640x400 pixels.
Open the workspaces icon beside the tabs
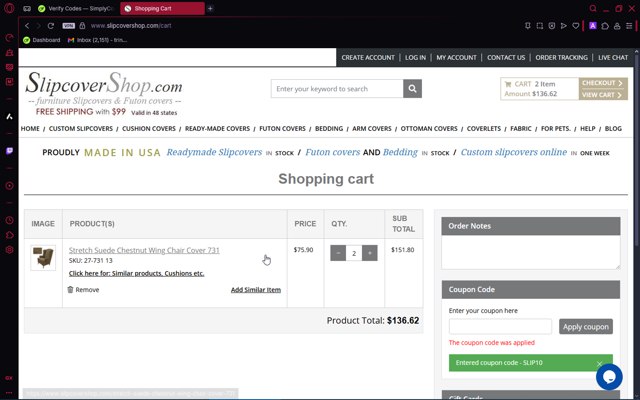point(27,9)
